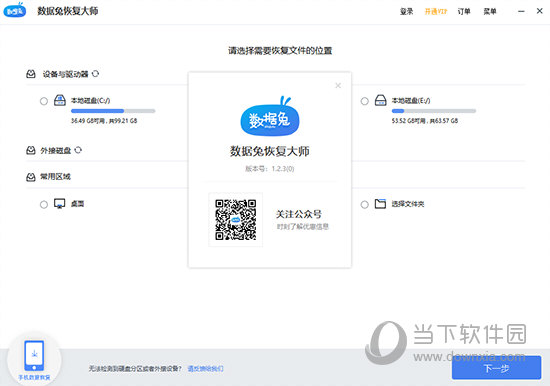Refresh the 设备与驱动器 list
This screenshot has height=386, width=550.
[95, 74]
